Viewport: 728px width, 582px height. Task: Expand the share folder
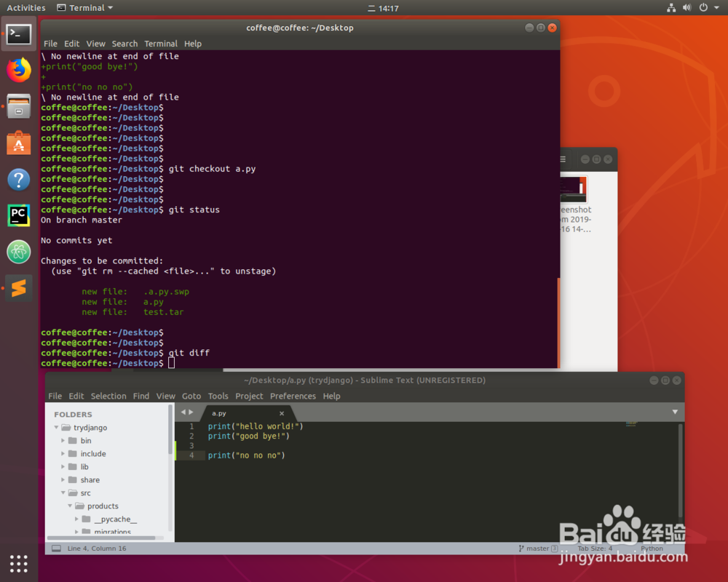pos(63,479)
